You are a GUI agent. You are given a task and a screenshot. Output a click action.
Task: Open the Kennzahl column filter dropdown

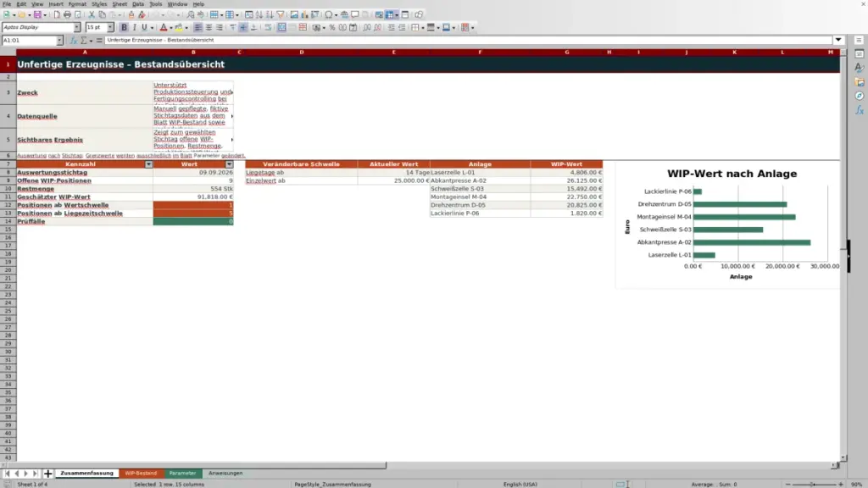[148, 164]
